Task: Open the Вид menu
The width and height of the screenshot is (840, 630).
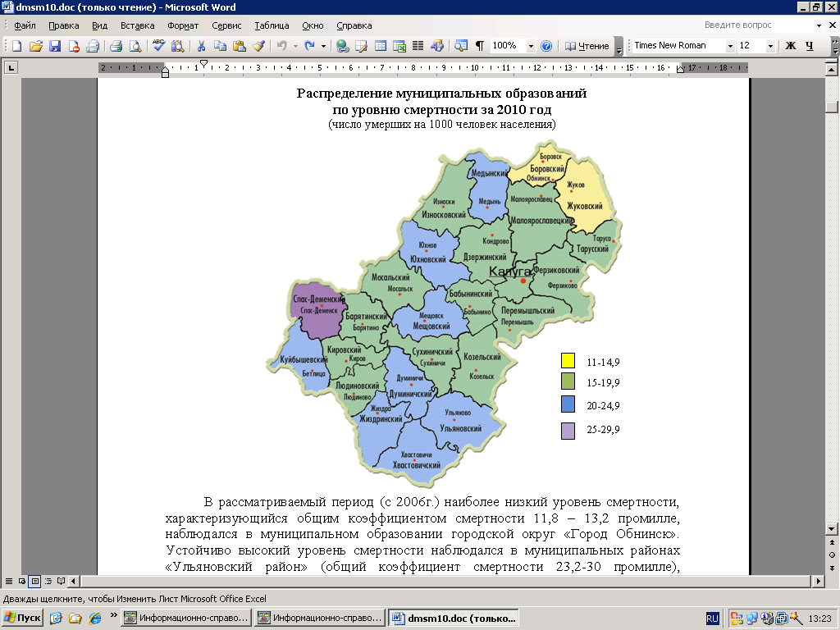Action: point(99,25)
